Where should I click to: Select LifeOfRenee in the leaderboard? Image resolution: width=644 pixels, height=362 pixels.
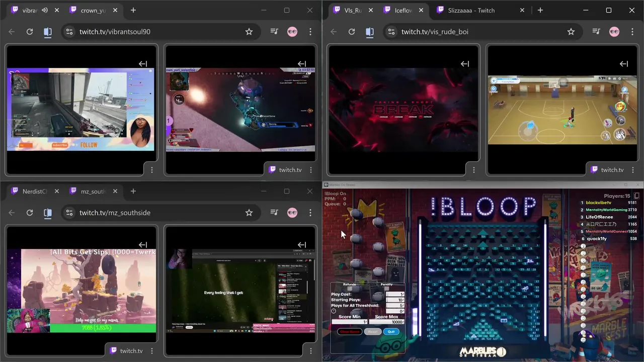click(599, 217)
